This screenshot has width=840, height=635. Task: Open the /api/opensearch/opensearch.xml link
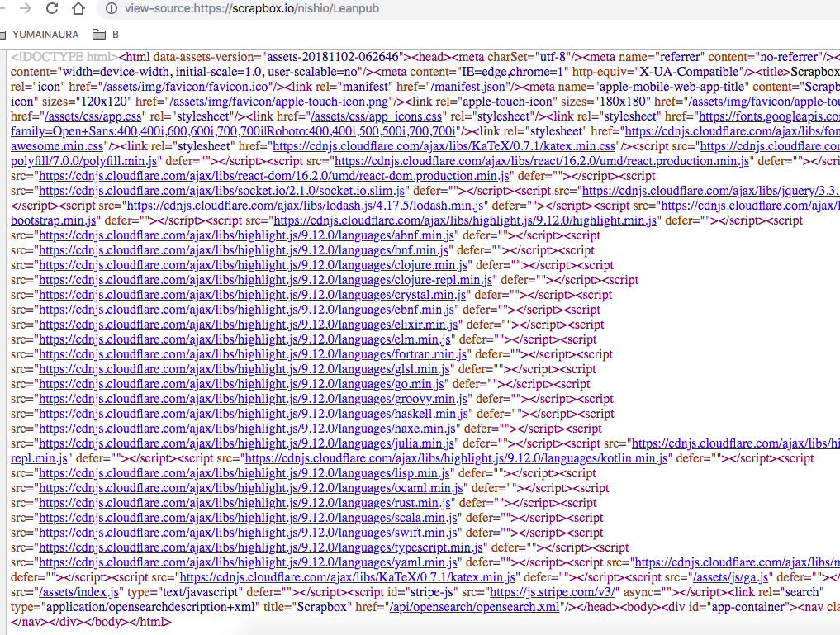475,608
